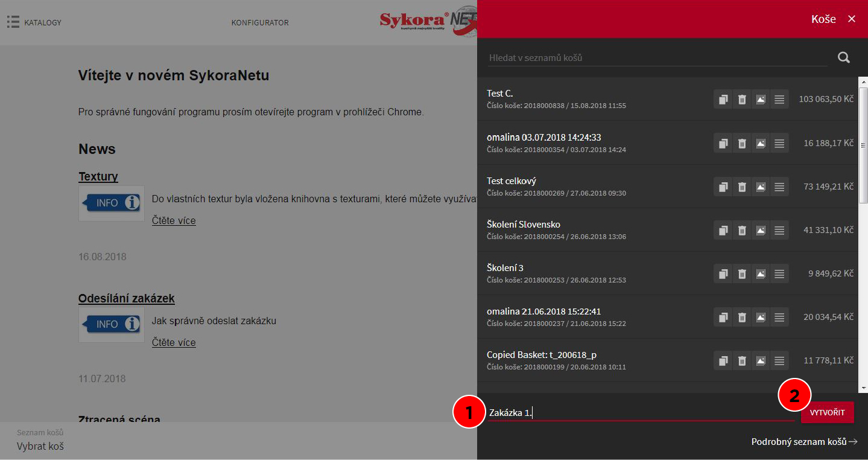This screenshot has width=868, height=460.
Task: Click scrollbar down arrow in basket list
Action: tap(863, 388)
